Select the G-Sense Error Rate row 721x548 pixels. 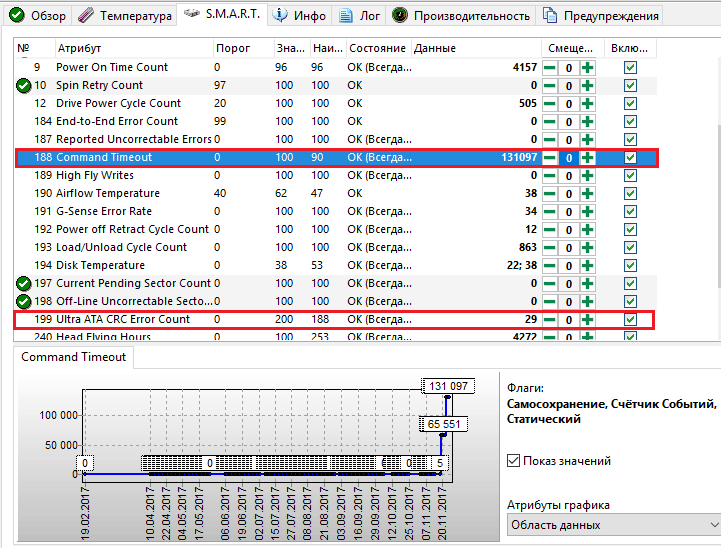tap(104, 211)
